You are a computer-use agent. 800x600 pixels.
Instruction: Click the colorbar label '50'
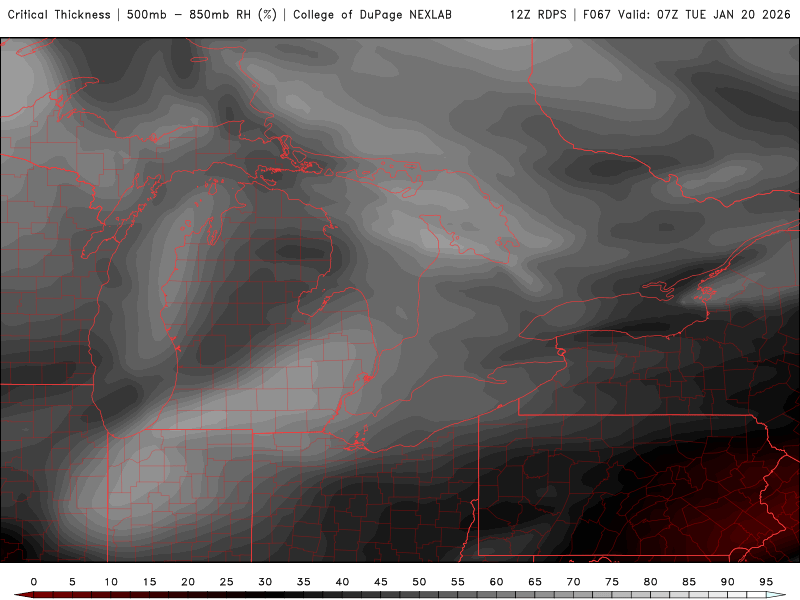[419, 582]
